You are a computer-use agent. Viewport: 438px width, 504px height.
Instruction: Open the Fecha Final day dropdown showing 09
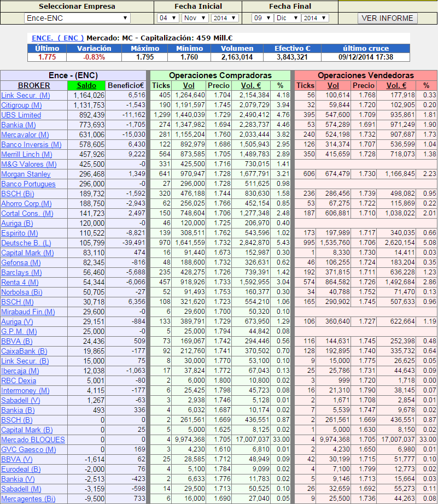coord(262,18)
